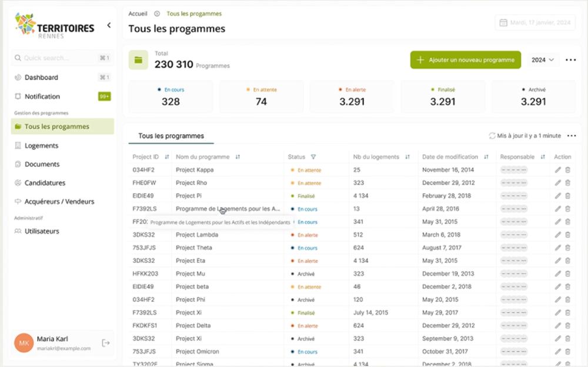
Task: Collapse the sidebar with the chevron arrow
Action: click(x=109, y=25)
